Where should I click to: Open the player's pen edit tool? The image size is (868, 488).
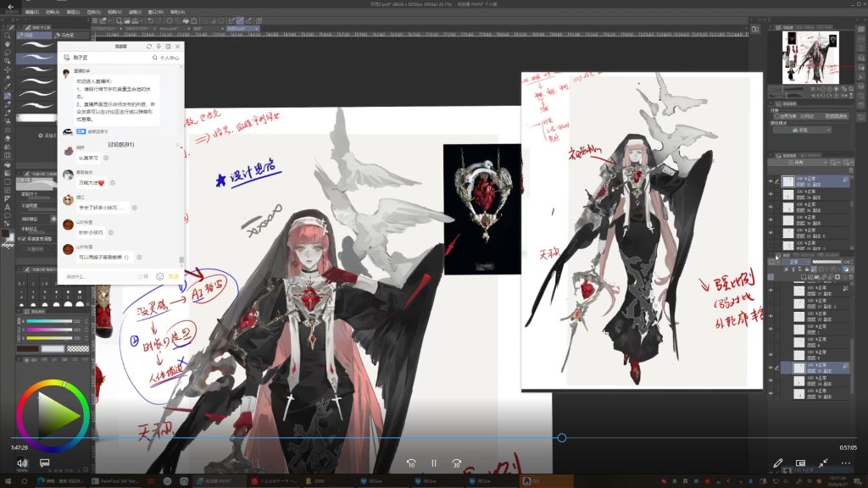click(778, 463)
